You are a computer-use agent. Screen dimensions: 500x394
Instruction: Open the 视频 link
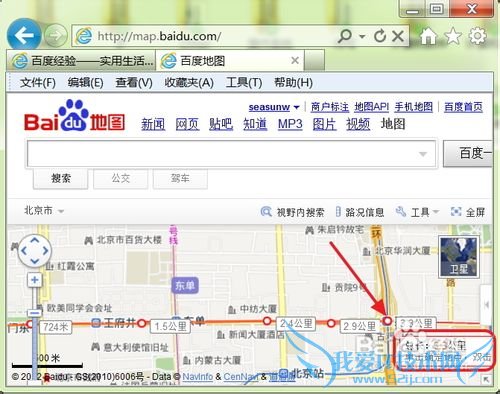tap(358, 124)
